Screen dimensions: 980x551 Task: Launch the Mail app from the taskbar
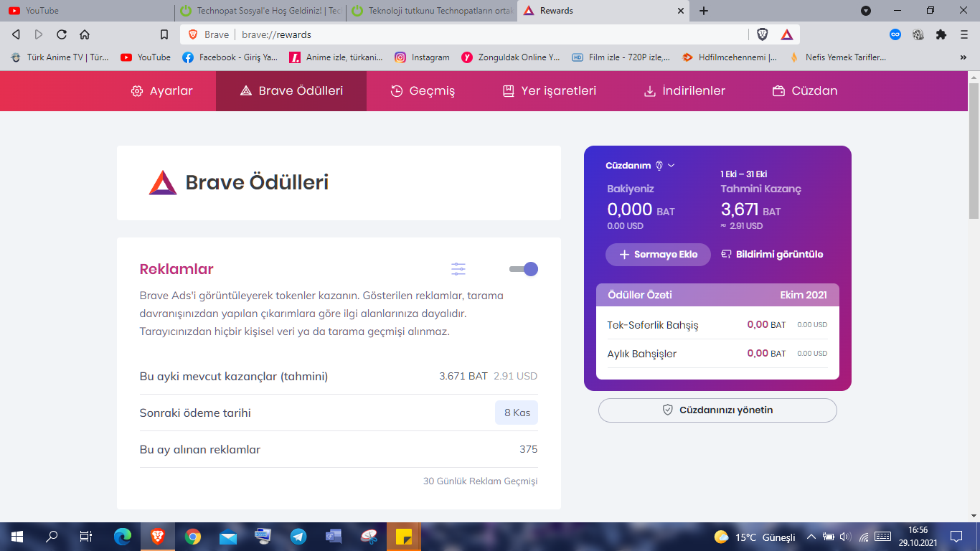tap(227, 536)
